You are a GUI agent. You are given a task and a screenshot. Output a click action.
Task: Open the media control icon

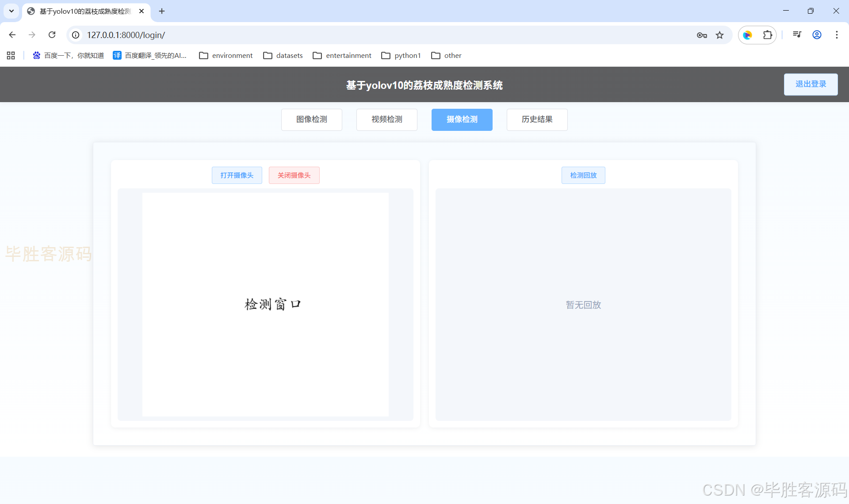point(797,35)
